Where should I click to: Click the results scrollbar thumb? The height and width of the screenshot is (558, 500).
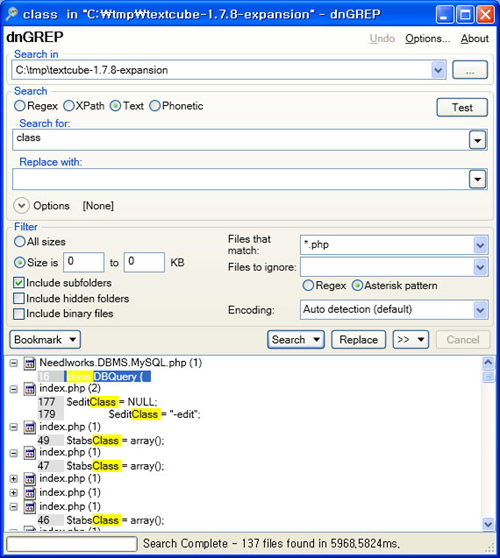pyautogui.click(x=488, y=377)
